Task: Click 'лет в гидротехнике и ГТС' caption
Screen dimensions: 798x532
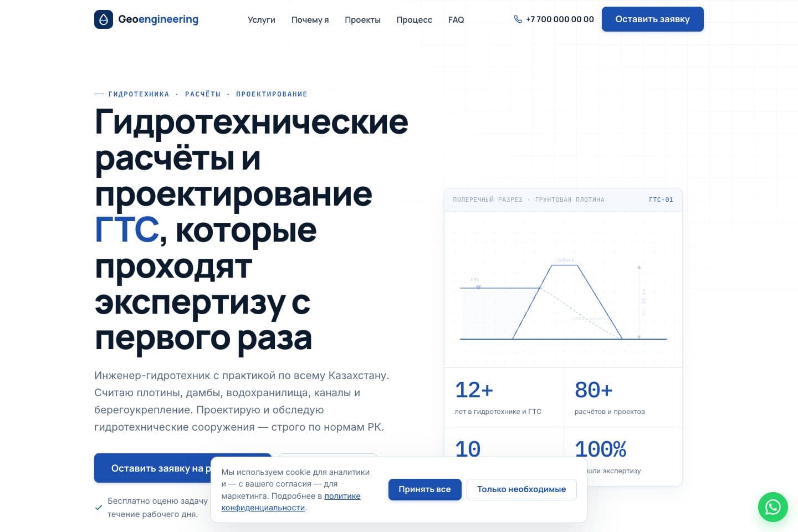Action: [498, 412]
